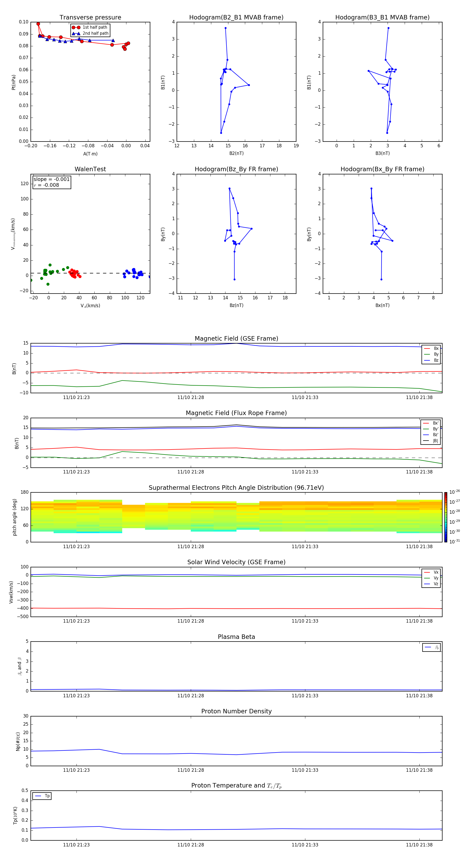Click the 'Magnetic Field (Flux Rope Frame)' title
This screenshot has width=473, height=868.
tap(236, 413)
